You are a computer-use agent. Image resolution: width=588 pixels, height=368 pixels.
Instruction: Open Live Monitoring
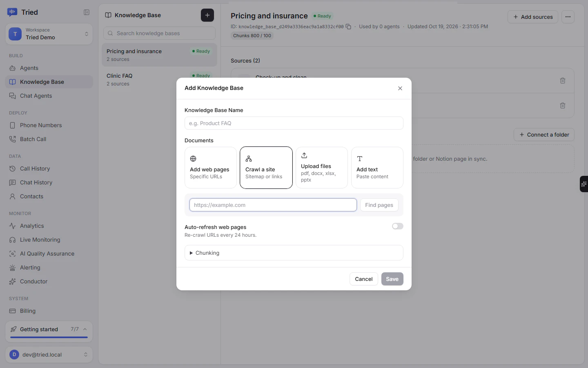[x=49, y=240]
